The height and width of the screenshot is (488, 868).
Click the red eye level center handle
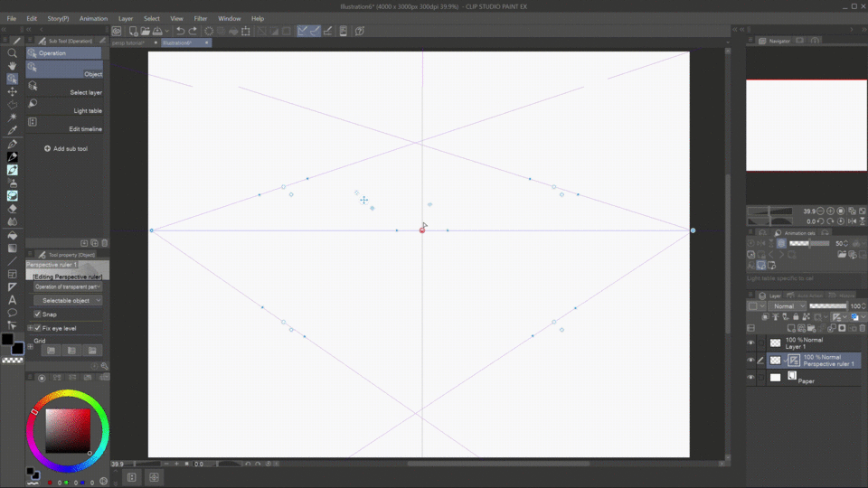click(422, 230)
